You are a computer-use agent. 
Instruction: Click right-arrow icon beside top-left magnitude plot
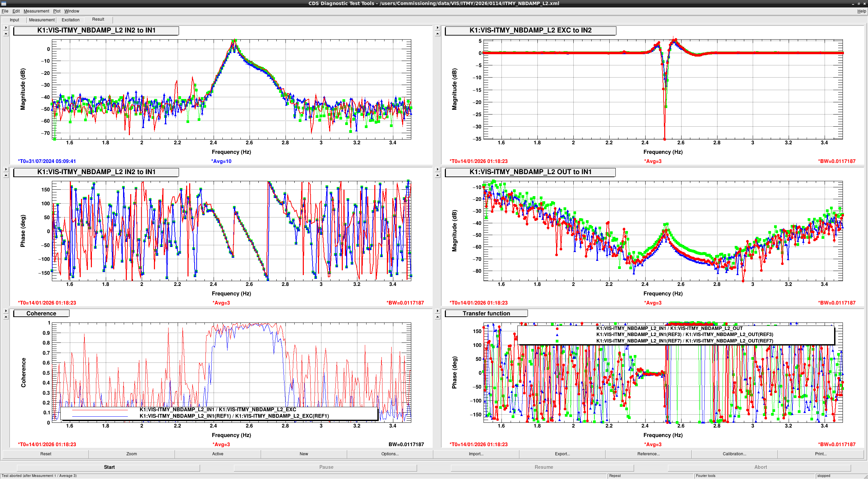(x=6, y=28)
